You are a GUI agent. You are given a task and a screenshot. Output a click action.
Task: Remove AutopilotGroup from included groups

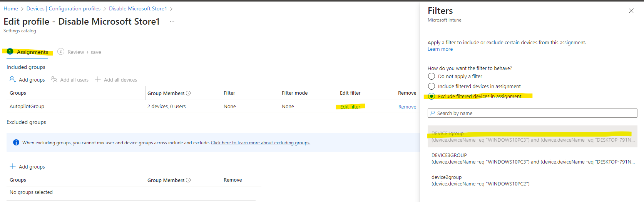(x=407, y=107)
